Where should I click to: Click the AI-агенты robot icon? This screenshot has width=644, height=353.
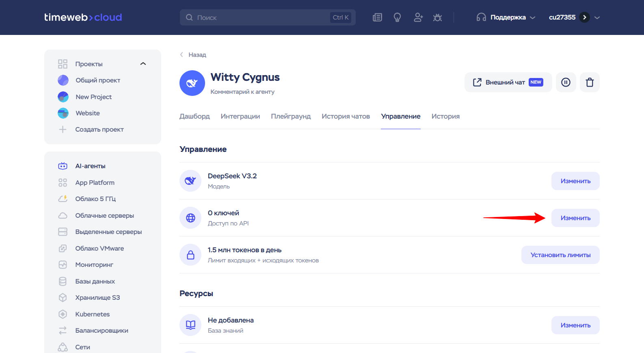[63, 166]
